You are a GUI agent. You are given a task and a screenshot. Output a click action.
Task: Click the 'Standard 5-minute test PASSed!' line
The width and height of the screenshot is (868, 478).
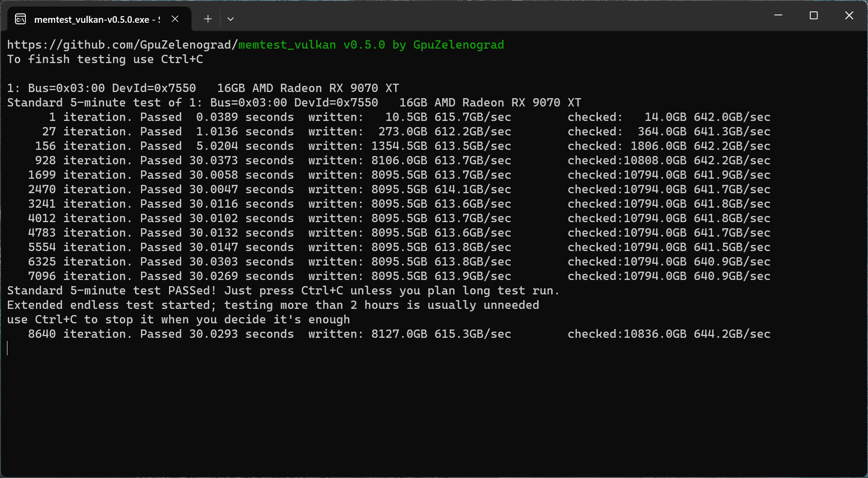[x=112, y=290]
